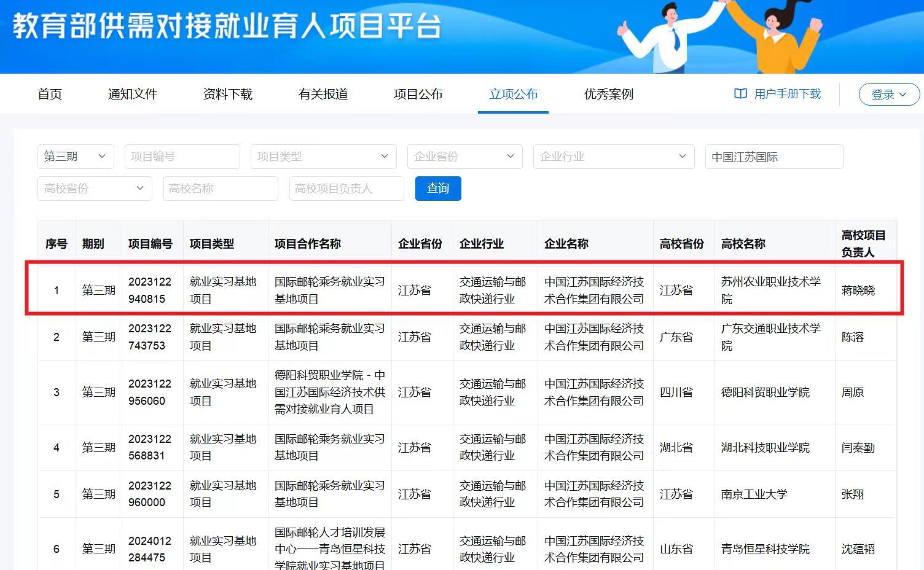The image size is (924, 570).
Task: Click 南京工业大学 cell
Action: 754,494
